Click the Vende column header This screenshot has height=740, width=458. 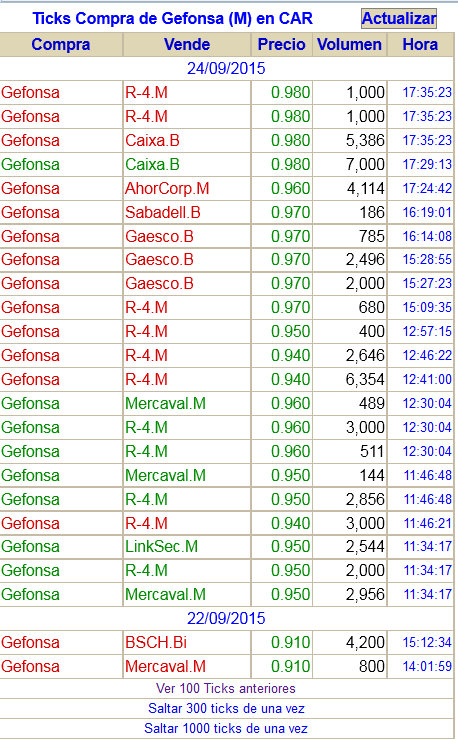point(187,44)
